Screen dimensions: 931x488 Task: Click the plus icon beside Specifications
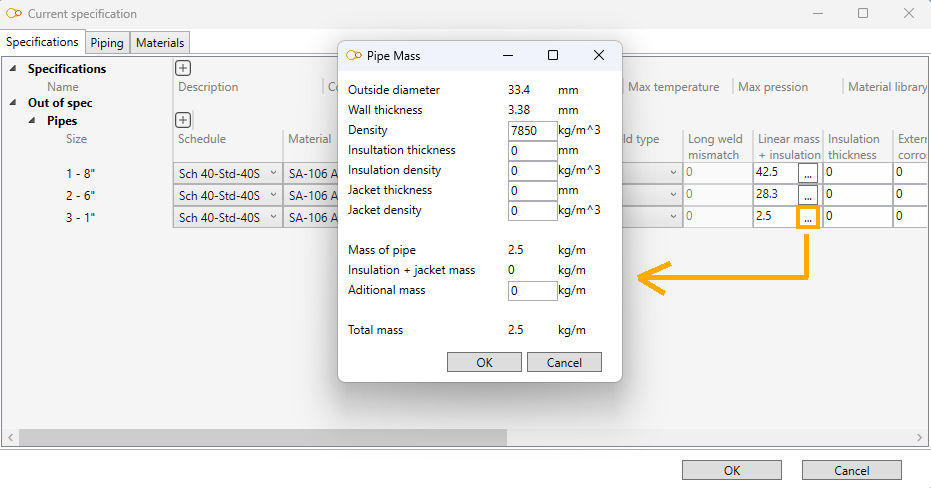[x=183, y=68]
